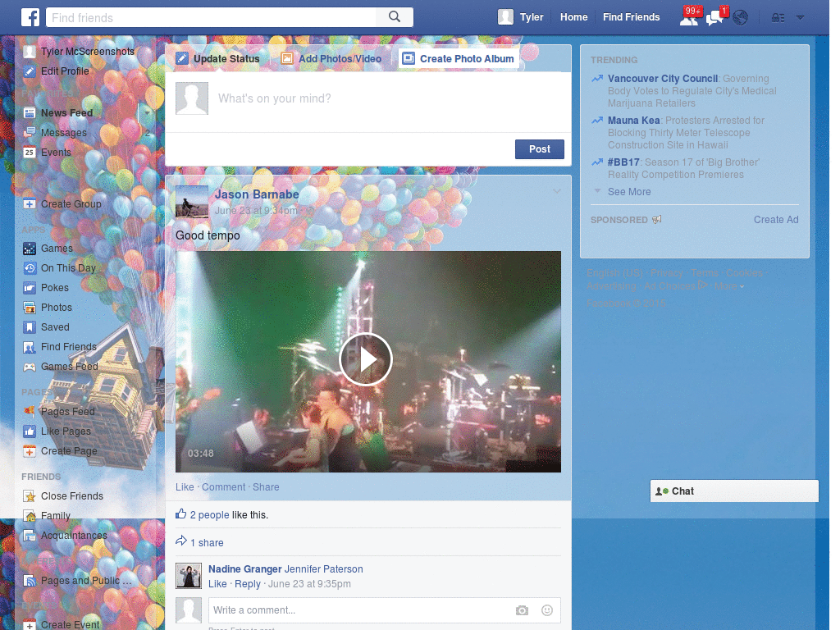This screenshot has width=840, height=630.
Task: Click the Edit Profile pencil icon
Action: [30, 71]
